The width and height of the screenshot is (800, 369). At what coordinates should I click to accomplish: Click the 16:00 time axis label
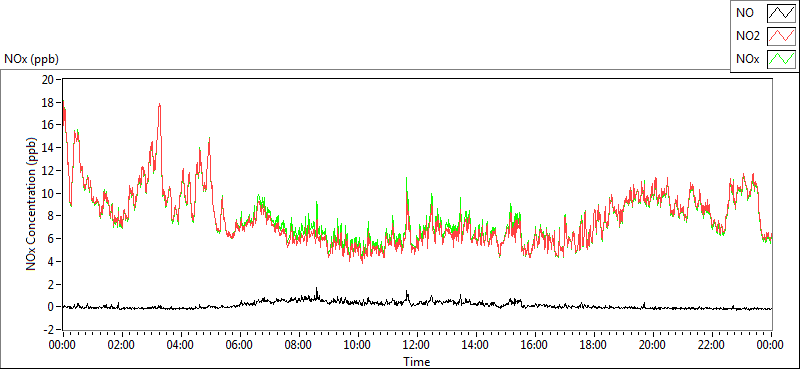[535, 345]
